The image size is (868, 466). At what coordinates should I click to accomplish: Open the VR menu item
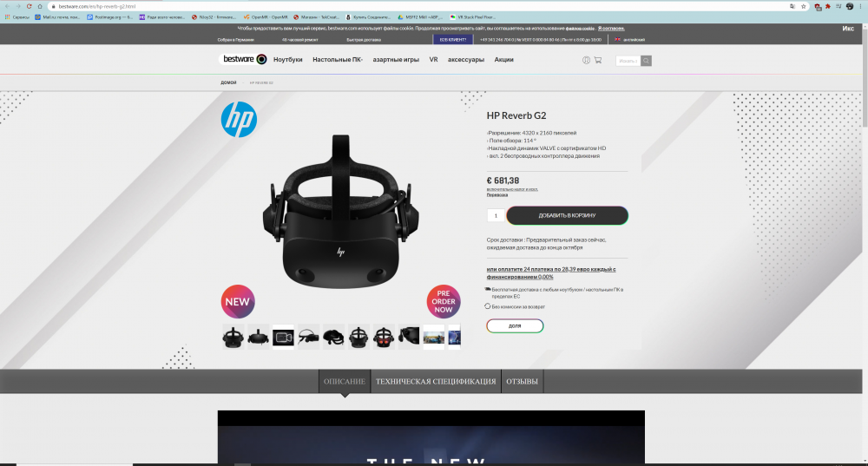click(433, 60)
